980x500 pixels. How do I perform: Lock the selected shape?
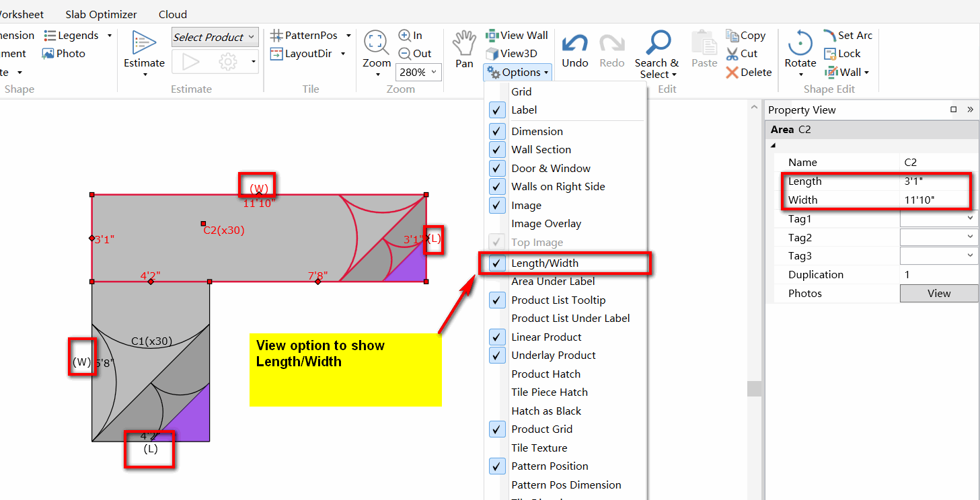(842, 54)
